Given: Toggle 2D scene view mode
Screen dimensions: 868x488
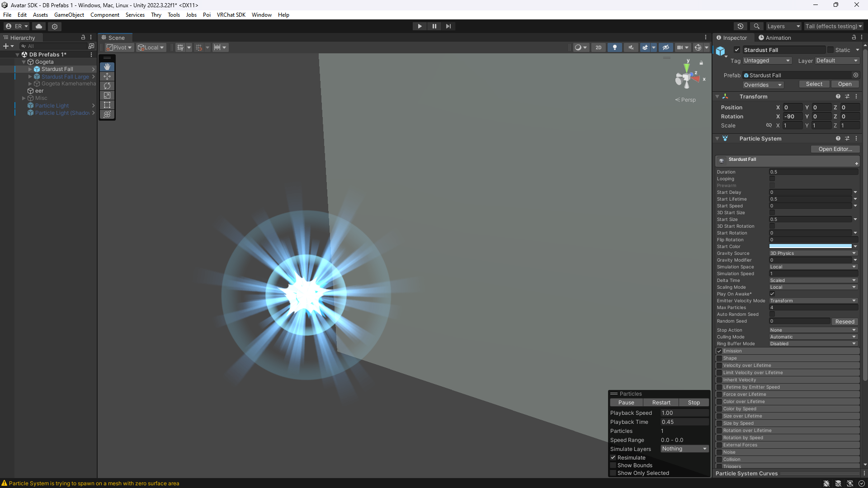Looking at the screenshot, I should pos(598,47).
